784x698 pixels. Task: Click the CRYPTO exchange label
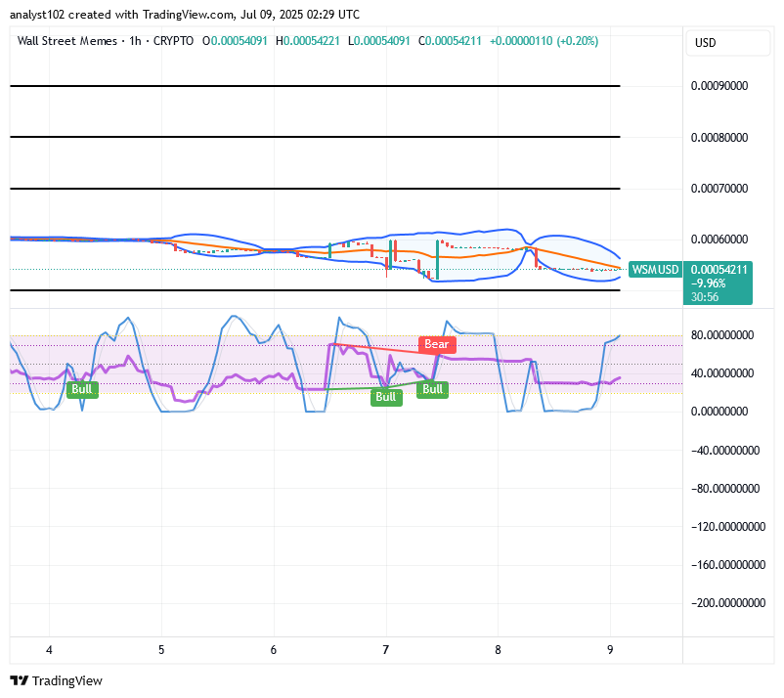tap(173, 41)
